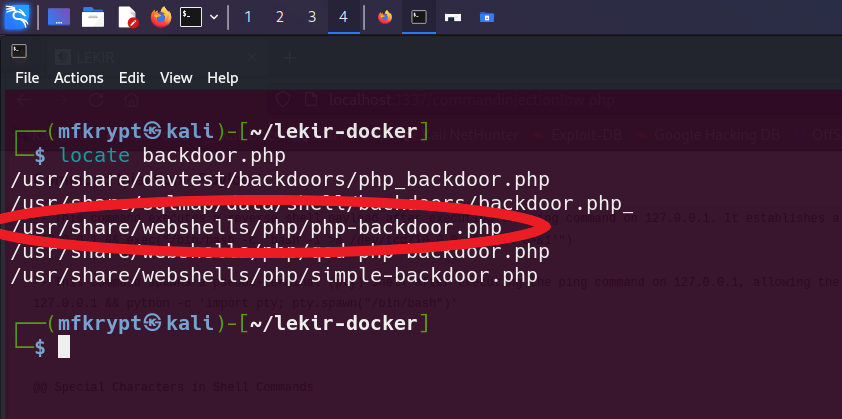Open the File menu
Screen dimensions: 842x419
pyautogui.click(x=27, y=78)
